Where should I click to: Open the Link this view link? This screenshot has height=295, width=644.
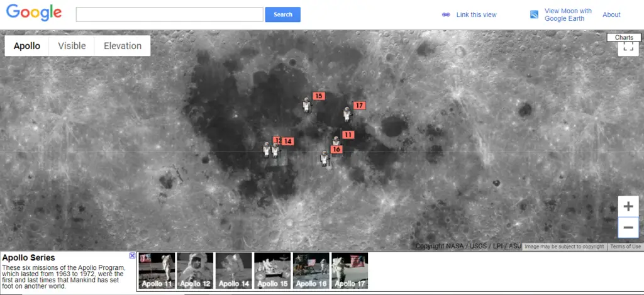(477, 15)
